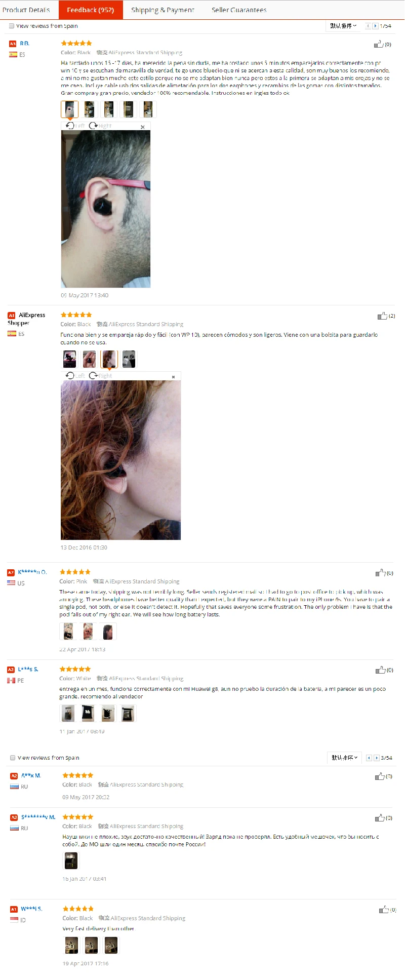This screenshot has width=405, height=980.
Task: Click thumbs-up icon on R.B.'s review
Action: 378,44
